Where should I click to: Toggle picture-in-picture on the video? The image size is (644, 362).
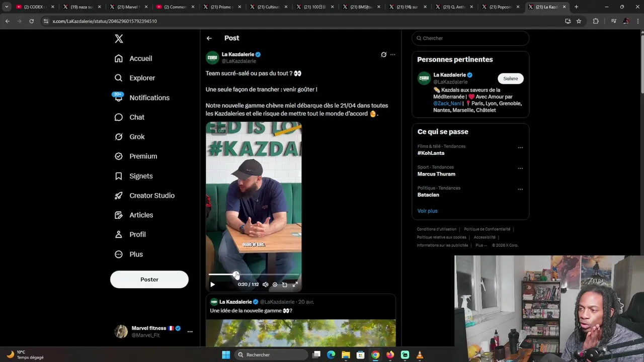pos(285,285)
